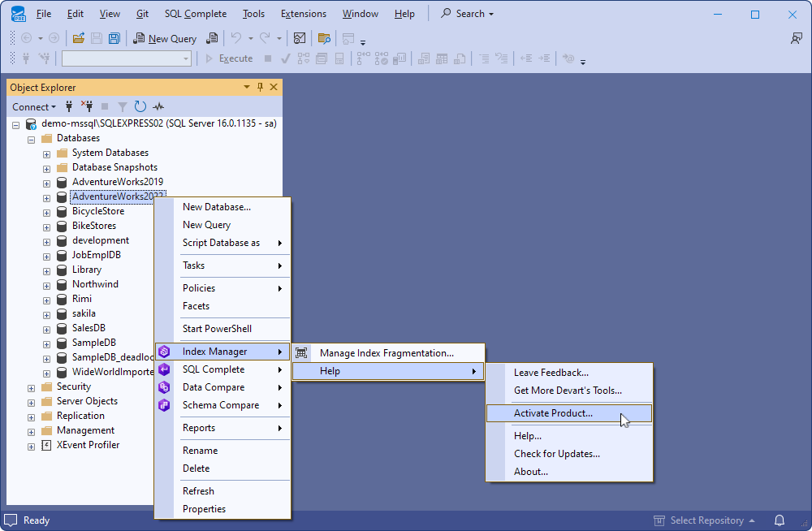Click the Activity Monitor icon in Object Explorer
This screenshot has height=531, width=812.
tap(158, 106)
